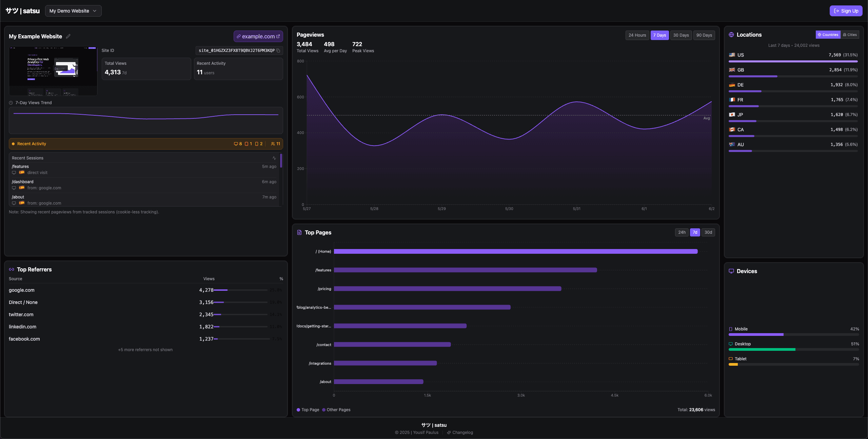Click the 5/30 date label on Pageviews chart
The width and height of the screenshot is (868, 439).
pyautogui.click(x=509, y=209)
